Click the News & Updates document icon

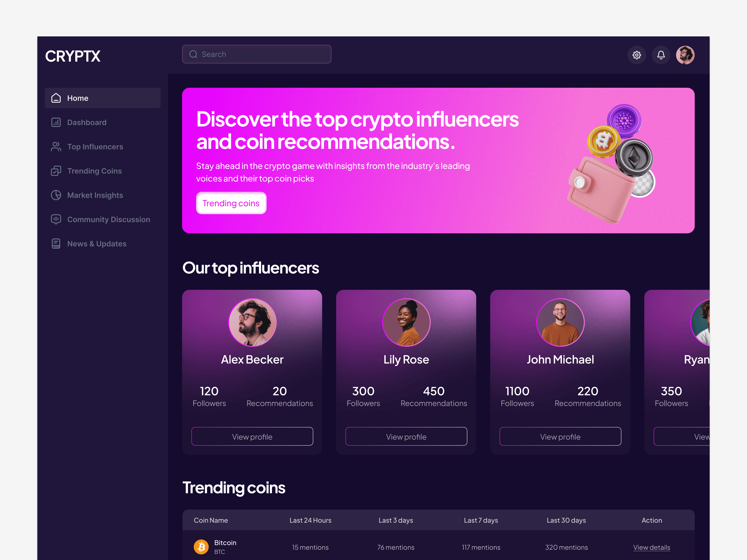click(56, 244)
